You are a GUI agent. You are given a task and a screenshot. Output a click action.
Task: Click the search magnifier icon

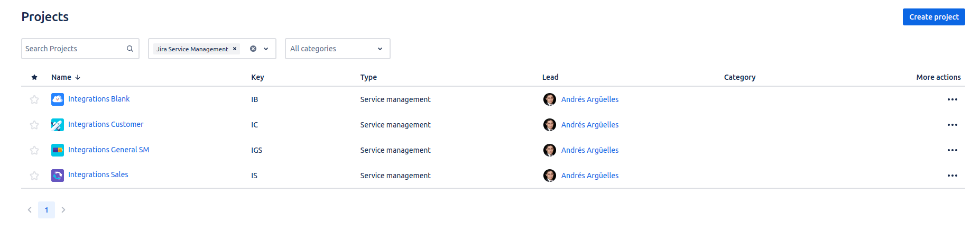(x=130, y=49)
